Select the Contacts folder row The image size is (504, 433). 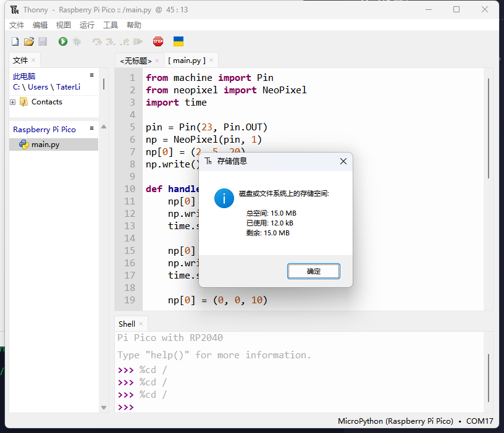(x=54, y=102)
